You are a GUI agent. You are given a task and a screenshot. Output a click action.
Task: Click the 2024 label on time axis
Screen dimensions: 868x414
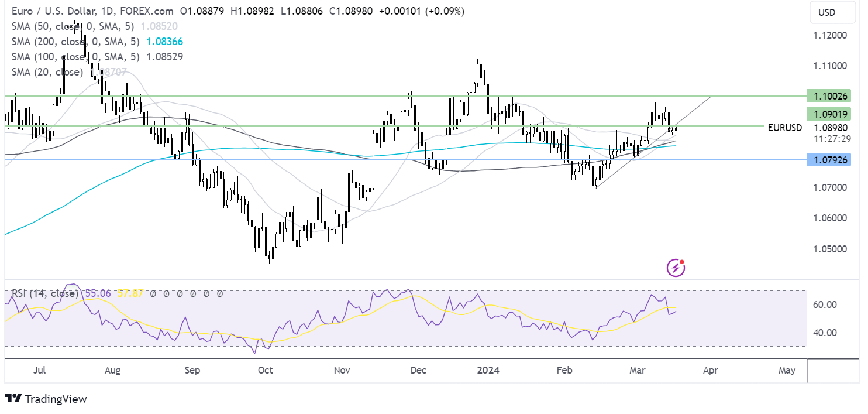click(488, 370)
